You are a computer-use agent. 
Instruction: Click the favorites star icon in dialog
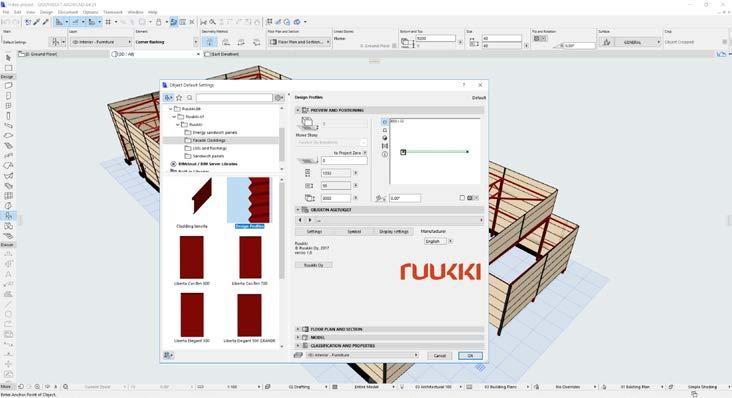(179, 98)
